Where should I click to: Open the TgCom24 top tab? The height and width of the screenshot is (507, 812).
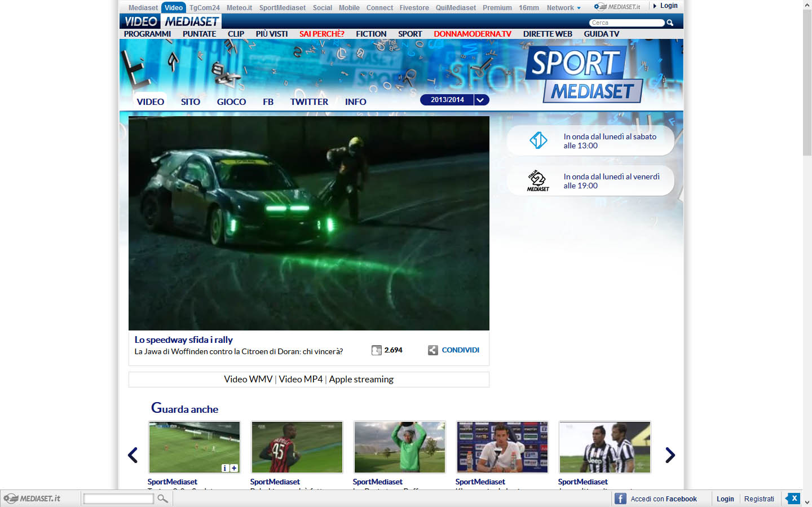(x=204, y=8)
